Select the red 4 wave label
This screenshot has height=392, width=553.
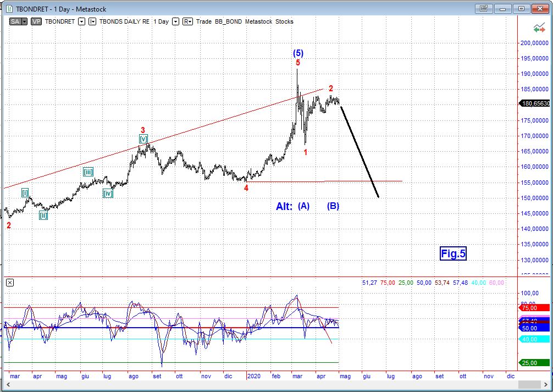[246, 188]
